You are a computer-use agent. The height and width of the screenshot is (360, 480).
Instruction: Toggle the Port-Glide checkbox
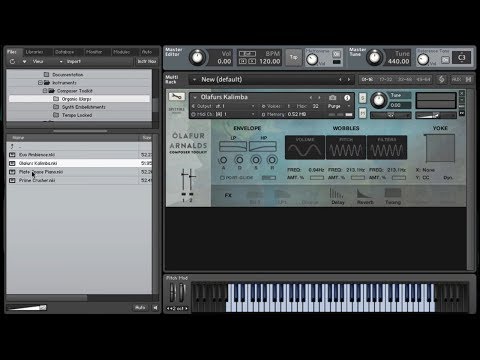point(222,178)
